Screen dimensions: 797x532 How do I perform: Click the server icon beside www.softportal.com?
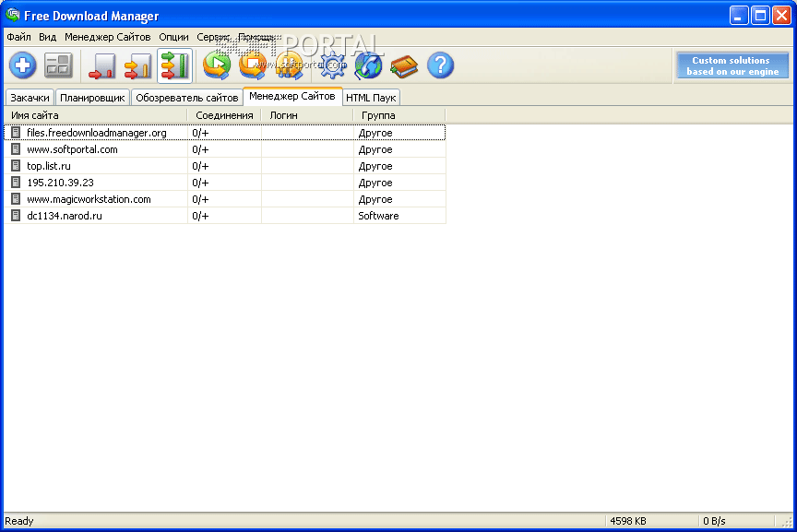[16, 148]
